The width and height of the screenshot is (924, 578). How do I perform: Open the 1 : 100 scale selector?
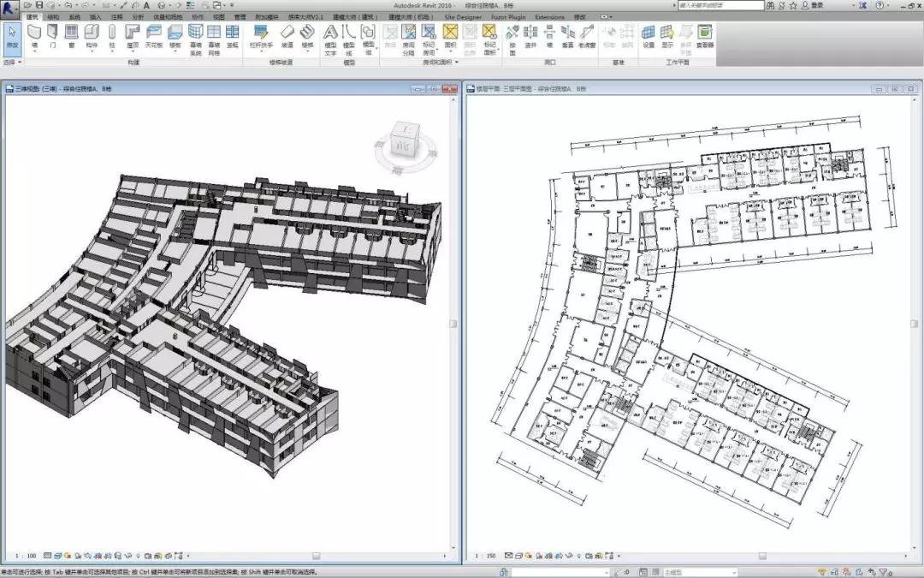26,556
